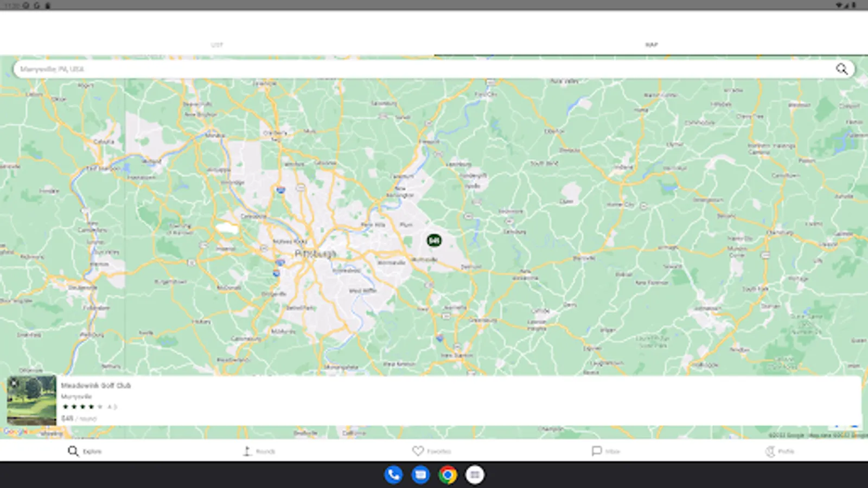Open the Messages app in the taskbar
868x488 pixels.
click(420, 475)
